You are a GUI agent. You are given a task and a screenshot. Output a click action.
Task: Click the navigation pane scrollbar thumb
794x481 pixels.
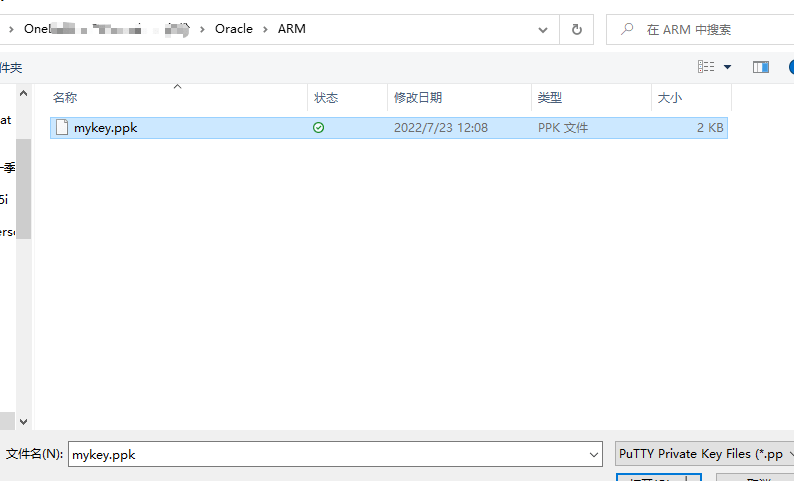point(23,188)
